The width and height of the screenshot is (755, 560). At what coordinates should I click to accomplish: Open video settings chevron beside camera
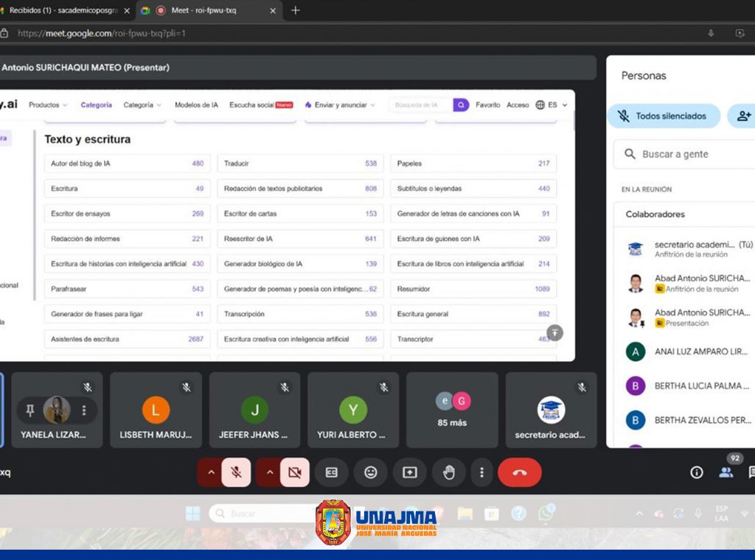point(270,472)
